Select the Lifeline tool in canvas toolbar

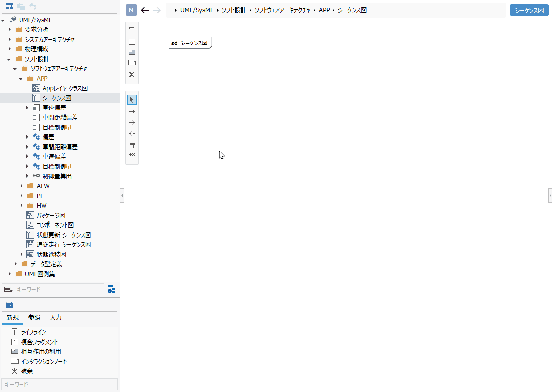132,31
